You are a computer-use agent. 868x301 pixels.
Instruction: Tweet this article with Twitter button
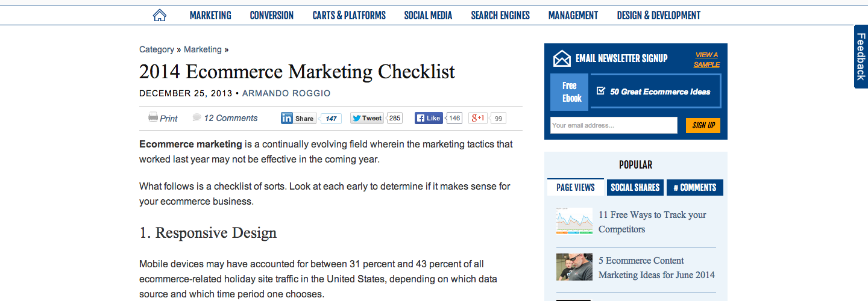click(x=367, y=118)
